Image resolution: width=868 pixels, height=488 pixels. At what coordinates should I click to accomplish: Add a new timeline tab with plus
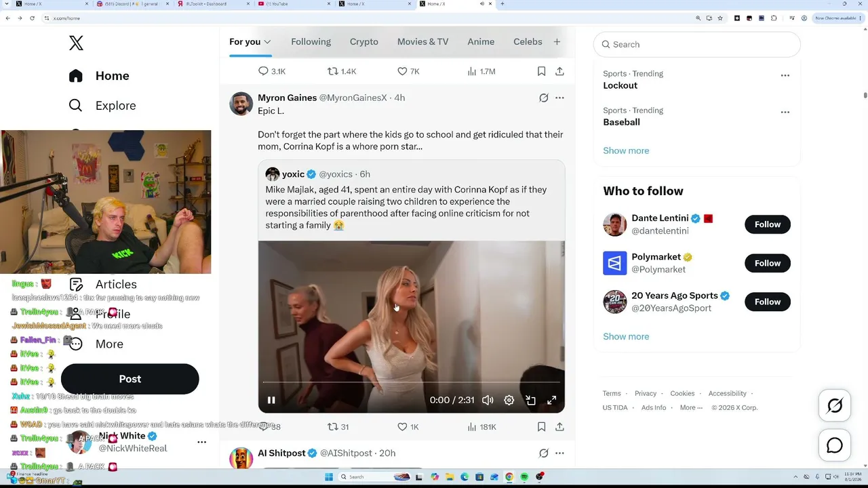tap(557, 42)
